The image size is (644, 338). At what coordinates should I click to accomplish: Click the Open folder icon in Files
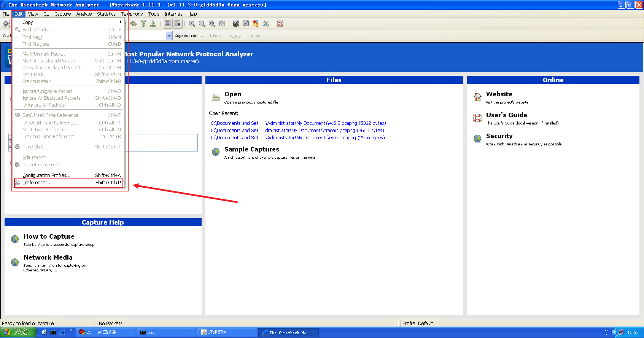(216, 97)
